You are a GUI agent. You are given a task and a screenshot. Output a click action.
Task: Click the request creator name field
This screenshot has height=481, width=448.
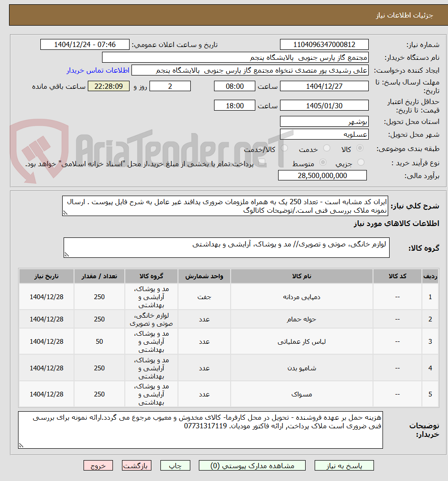(250, 70)
